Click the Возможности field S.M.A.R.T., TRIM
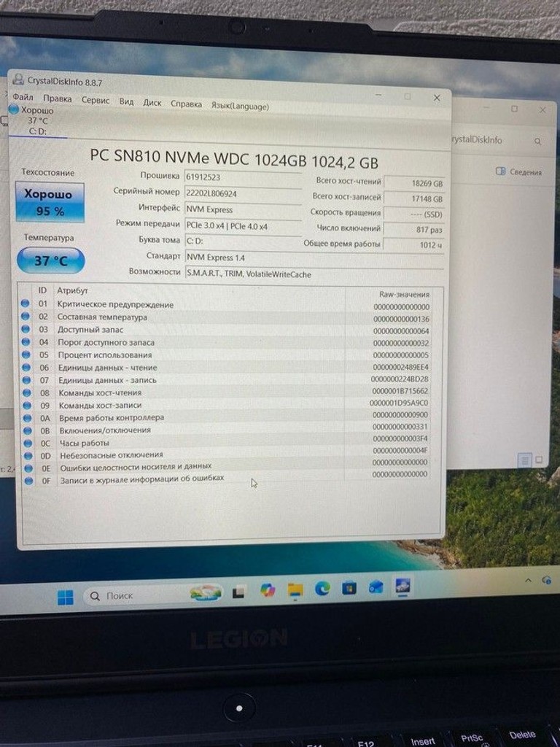Viewport: 560px width, 747px height. point(314,274)
